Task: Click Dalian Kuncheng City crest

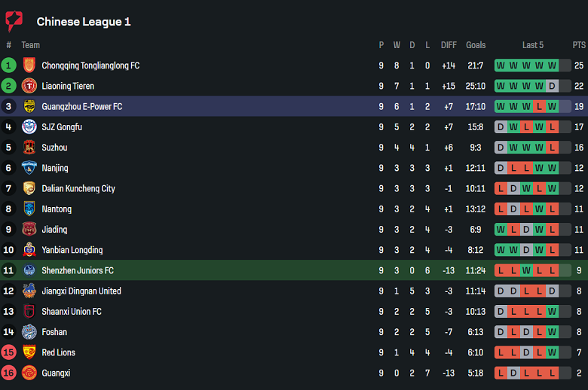Action: click(29, 188)
